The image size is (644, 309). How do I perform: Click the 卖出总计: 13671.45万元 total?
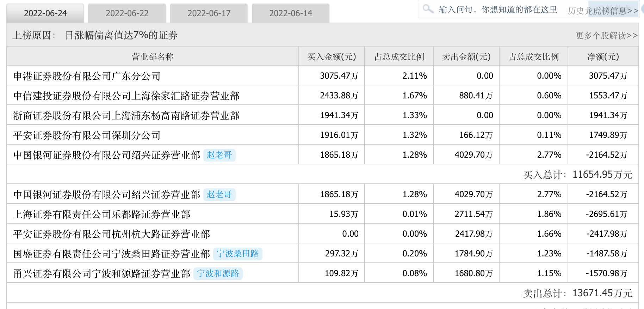pyautogui.click(x=578, y=293)
